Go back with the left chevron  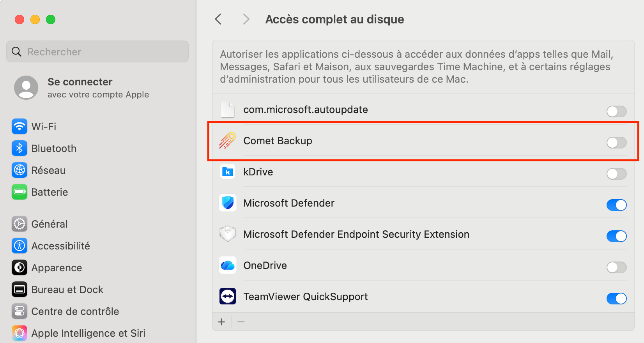pyautogui.click(x=218, y=19)
